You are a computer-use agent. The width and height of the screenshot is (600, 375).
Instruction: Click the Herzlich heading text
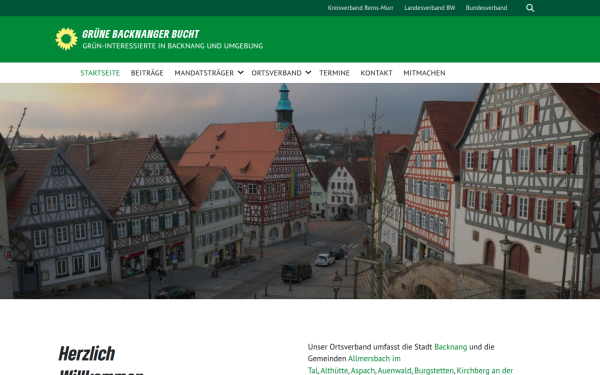pyautogui.click(x=87, y=354)
